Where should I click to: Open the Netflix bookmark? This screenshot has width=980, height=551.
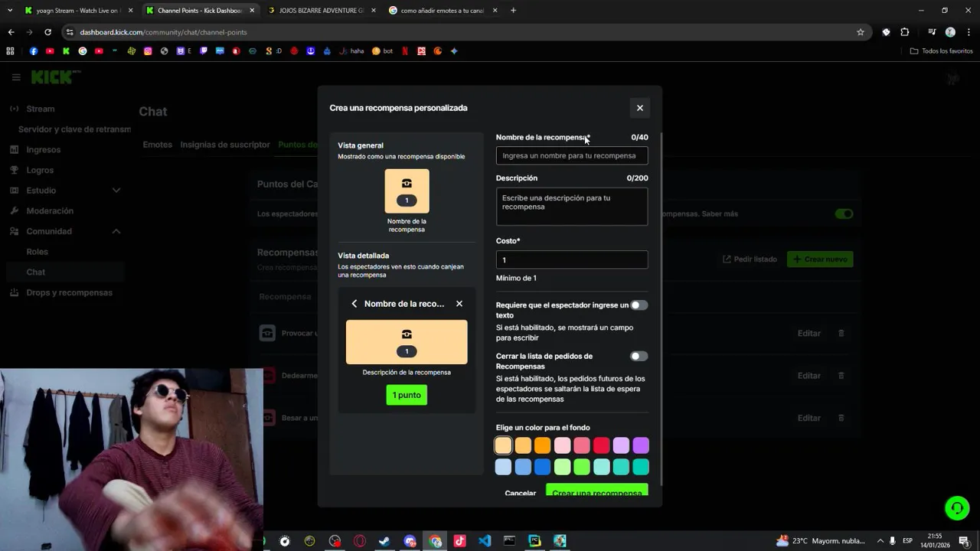(405, 51)
